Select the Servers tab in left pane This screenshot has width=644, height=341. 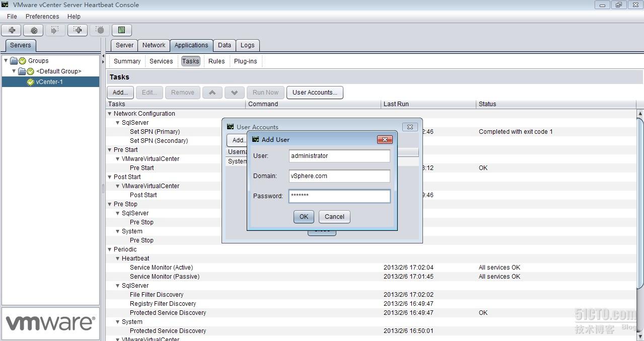(x=20, y=45)
